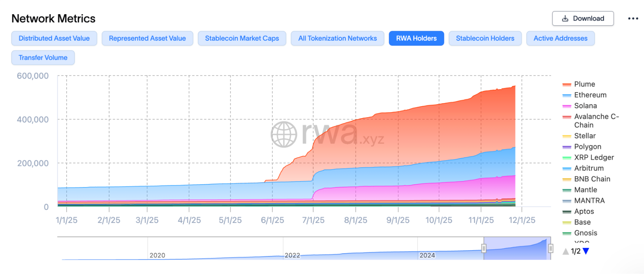Go to previous legend page arrow
Image resolution: width=644 pixels, height=274 pixels.
566,251
